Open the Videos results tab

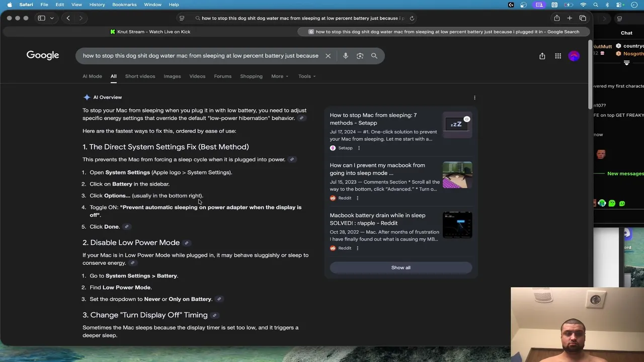pos(197,76)
